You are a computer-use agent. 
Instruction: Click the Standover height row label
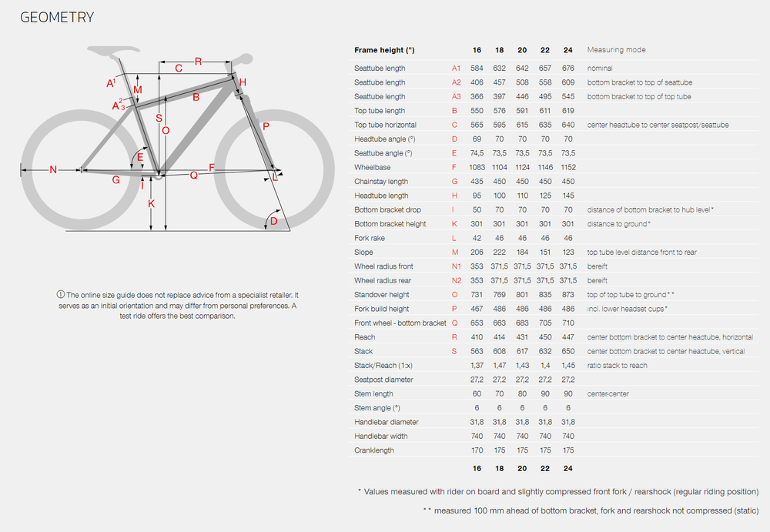[382, 295]
